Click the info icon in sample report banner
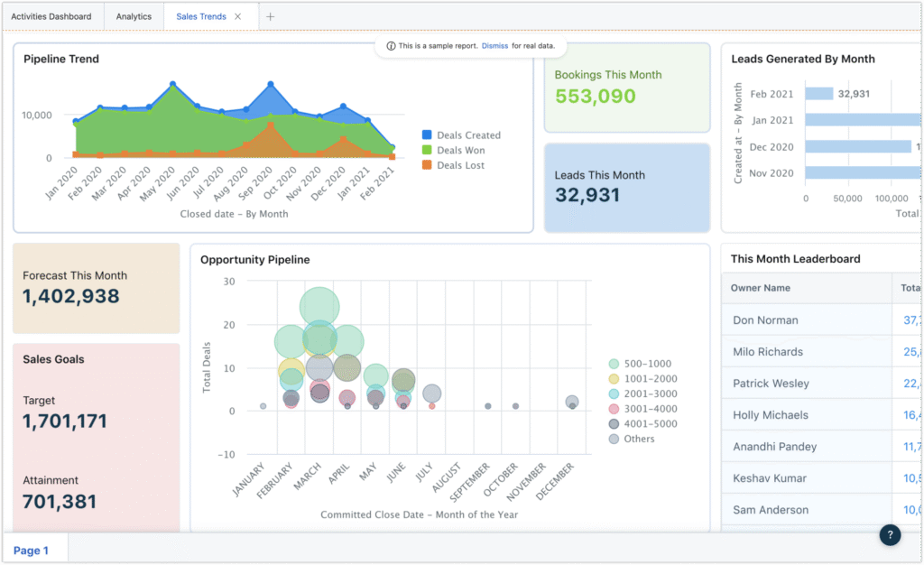Screen dimensions: 924x565 coord(391,46)
